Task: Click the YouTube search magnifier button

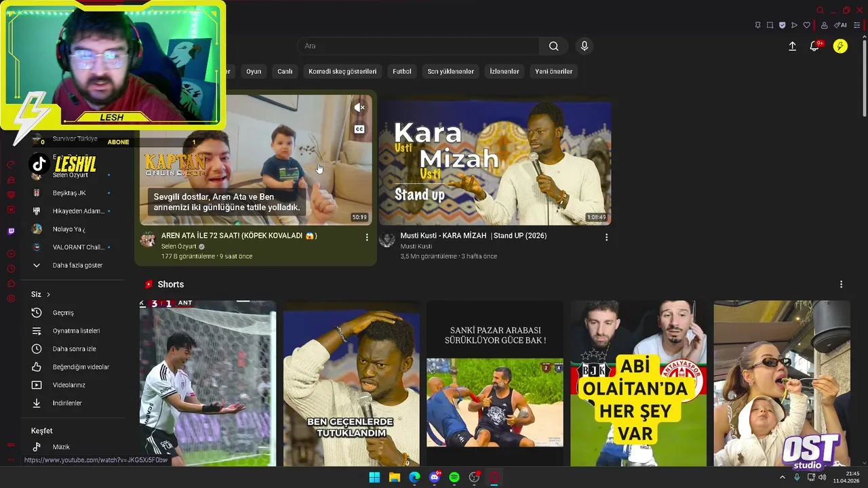Action: point(554,46)
